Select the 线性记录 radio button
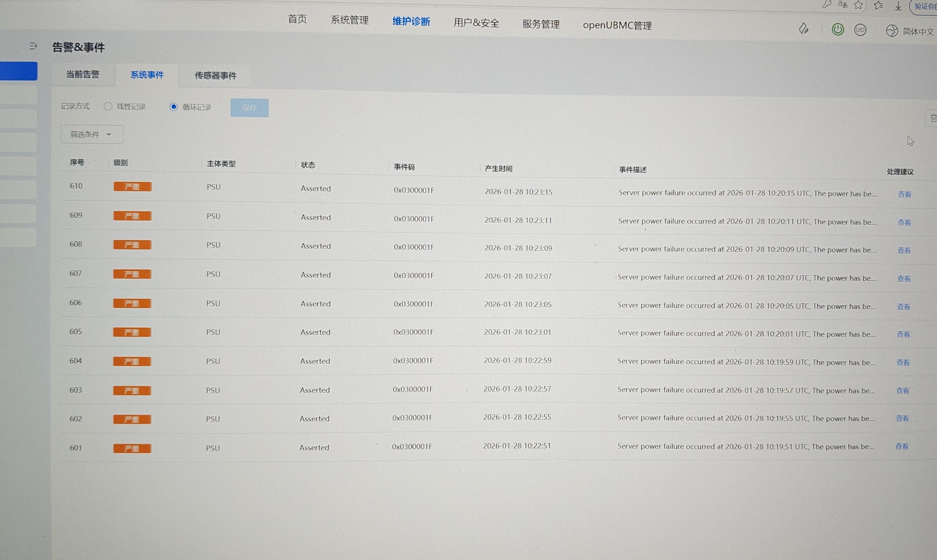Screen dimensions: 937x560 coord(108,106)
